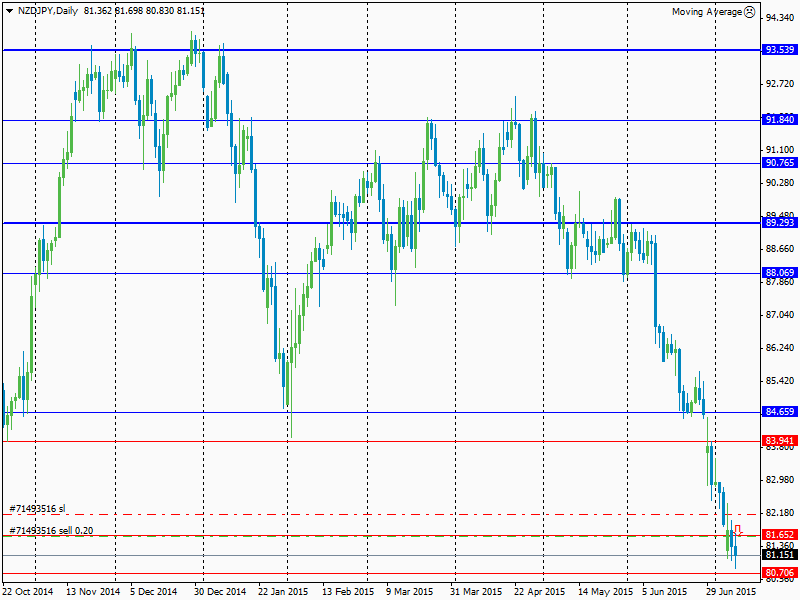Click the 13 Feb 2015 date label
This screenshot has width=800, height=600.
pos(348,592)
